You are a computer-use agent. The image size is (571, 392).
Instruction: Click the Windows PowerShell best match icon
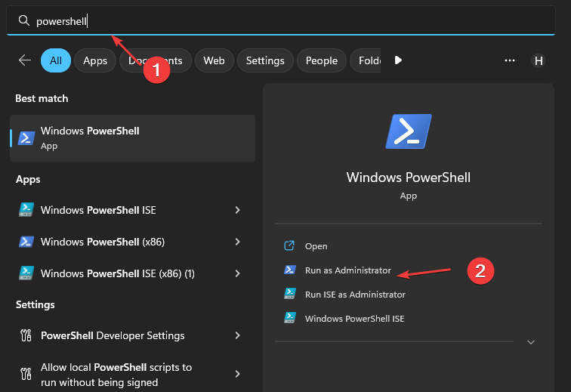point(26,138)
